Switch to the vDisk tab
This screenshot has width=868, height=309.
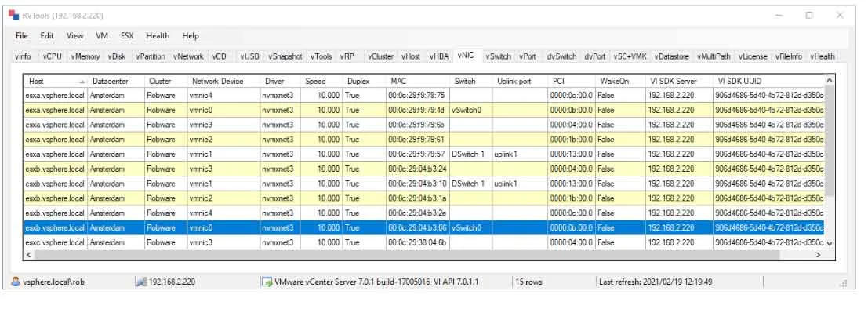tap(117, 56)
